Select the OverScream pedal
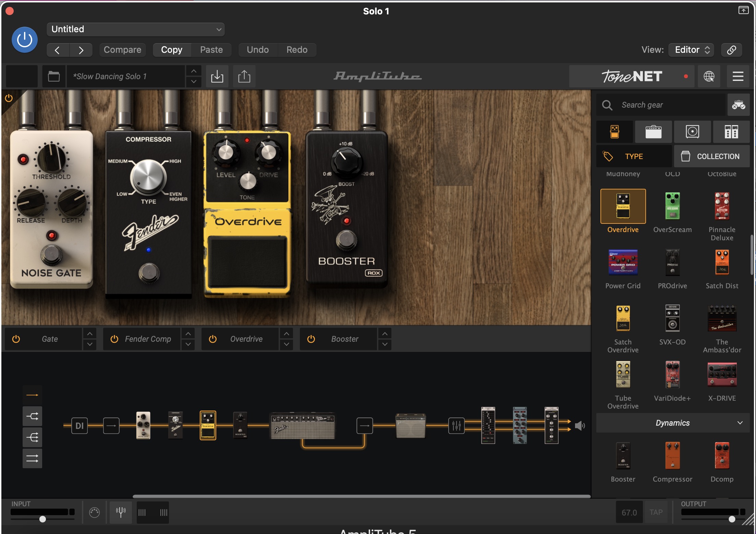This screenshot has width=756, height=534. (672, 206)
